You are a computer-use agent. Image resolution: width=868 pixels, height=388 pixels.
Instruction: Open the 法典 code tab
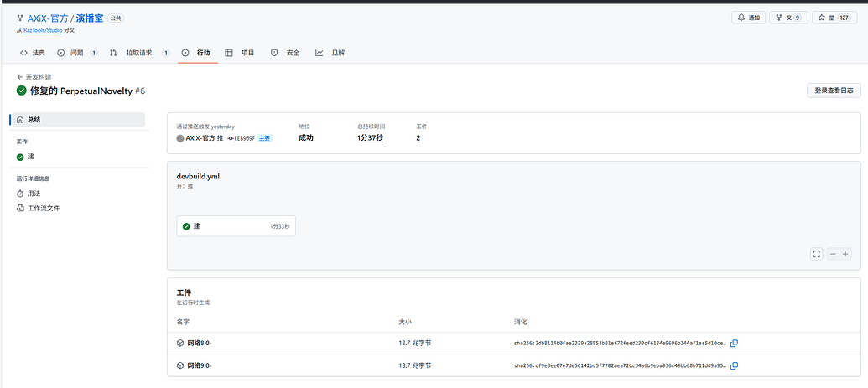(x=34, y=53)
